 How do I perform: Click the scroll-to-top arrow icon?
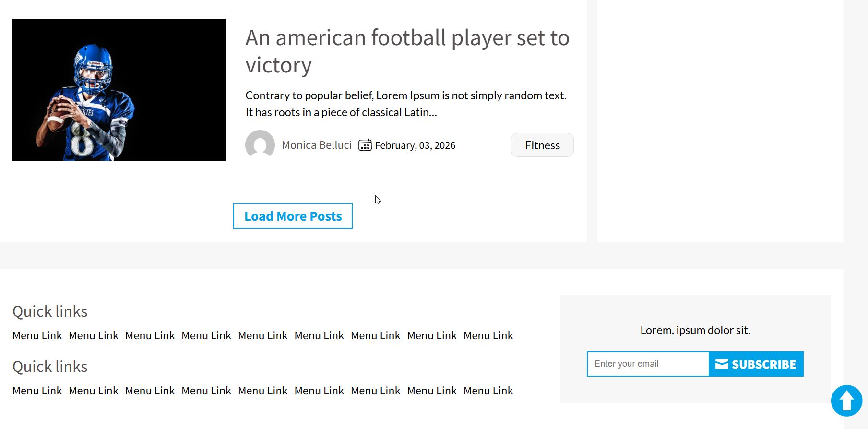846,401
